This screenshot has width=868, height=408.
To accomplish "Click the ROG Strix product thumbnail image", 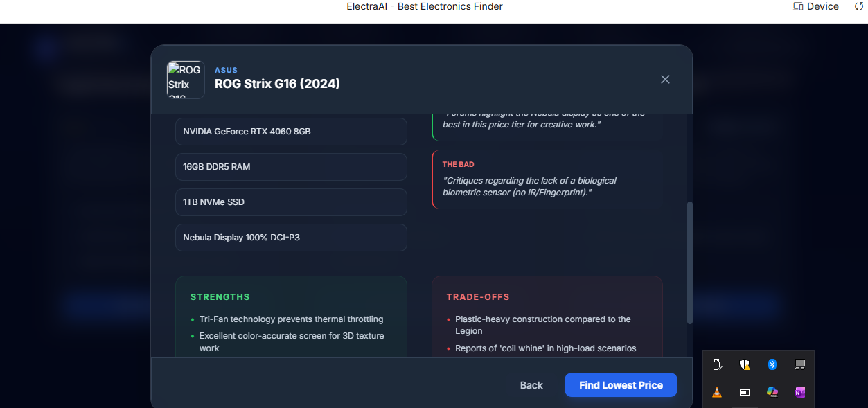I will (x=186, y=80).
